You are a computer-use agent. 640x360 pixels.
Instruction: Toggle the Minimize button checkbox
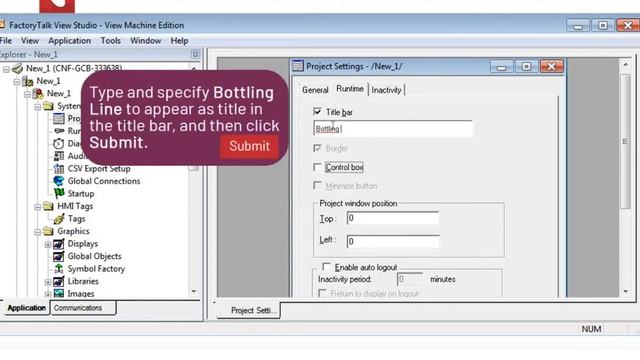tap(317, 185)
